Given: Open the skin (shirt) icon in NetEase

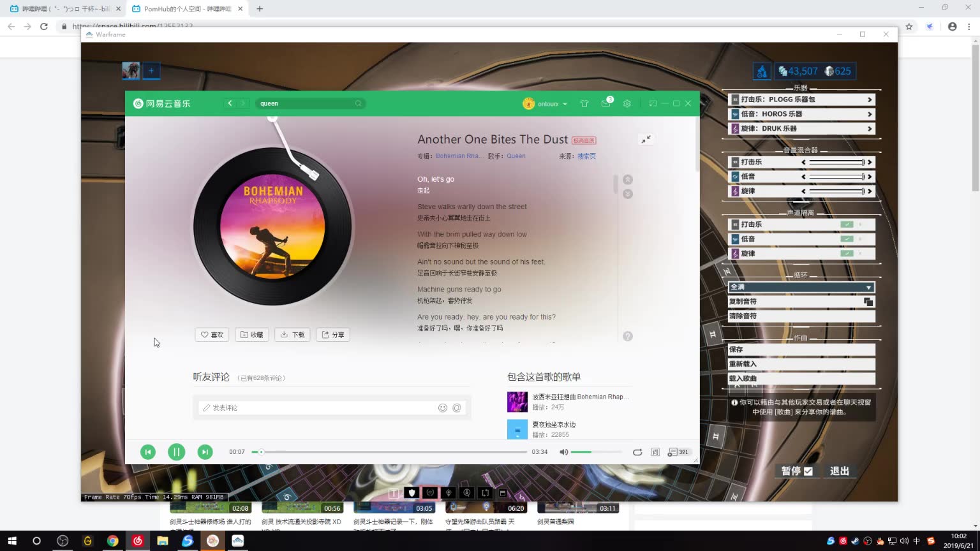Looking at the screenshot, I should pyautogui.click(x=584, y=103).
